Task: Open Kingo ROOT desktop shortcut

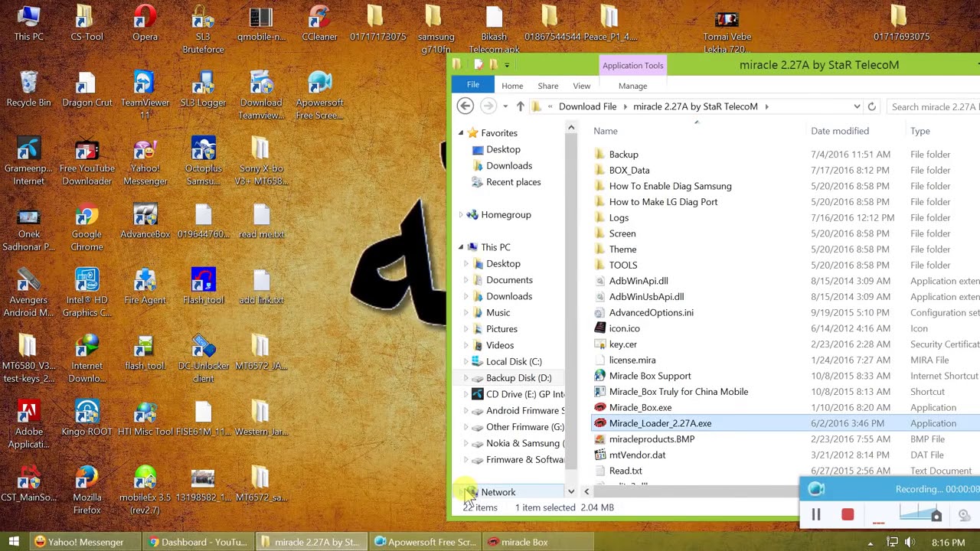Action: pyautogui.click(x=87, y=418)
